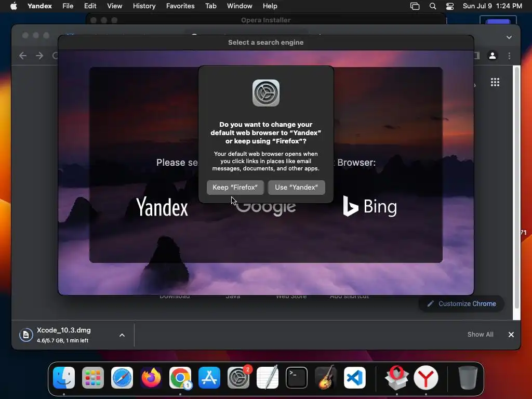
Task: Open Google apps grid in Chrome
Action: [495, 82]
